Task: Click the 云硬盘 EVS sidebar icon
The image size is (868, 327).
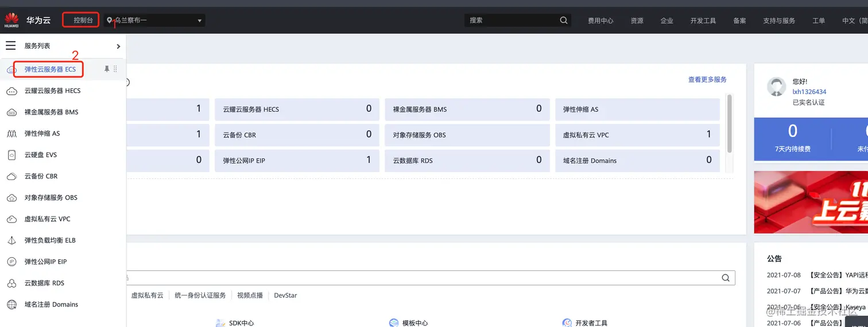Action: (11, 155)
